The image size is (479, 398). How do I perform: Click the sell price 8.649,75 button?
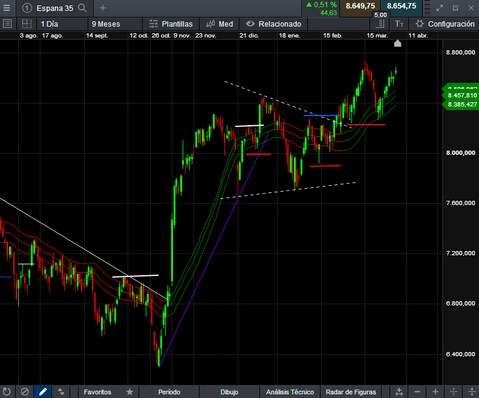360,6
